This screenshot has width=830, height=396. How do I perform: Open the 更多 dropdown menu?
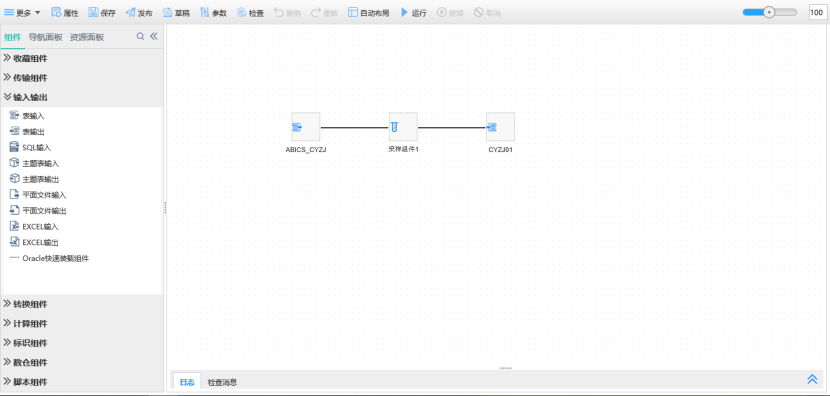(22, 13)
